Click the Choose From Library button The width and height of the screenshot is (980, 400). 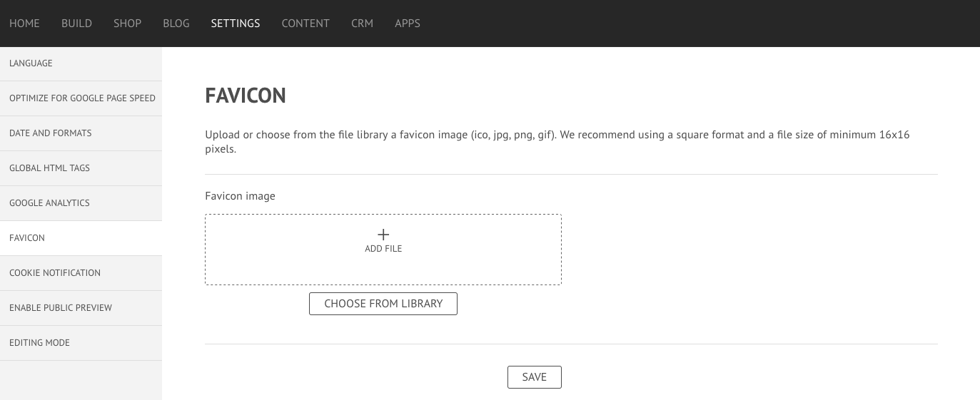pos(383,304)
